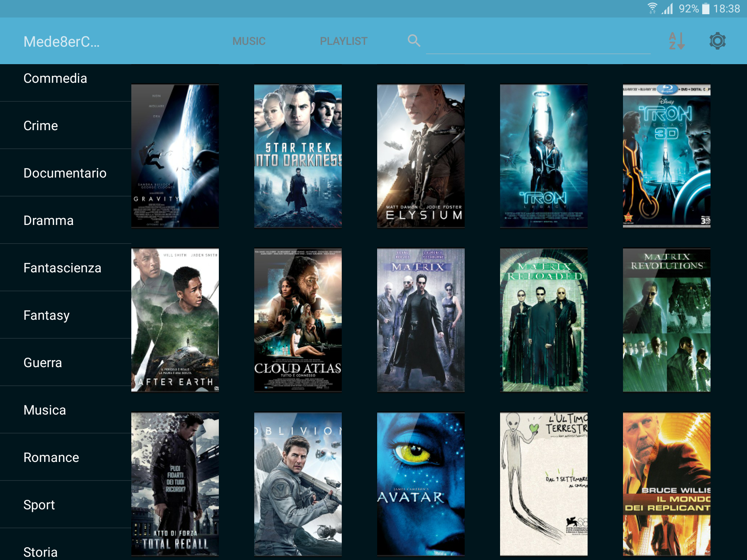
Task: Open the Oblivion movie poster
Action: click(x=298, y=484)
